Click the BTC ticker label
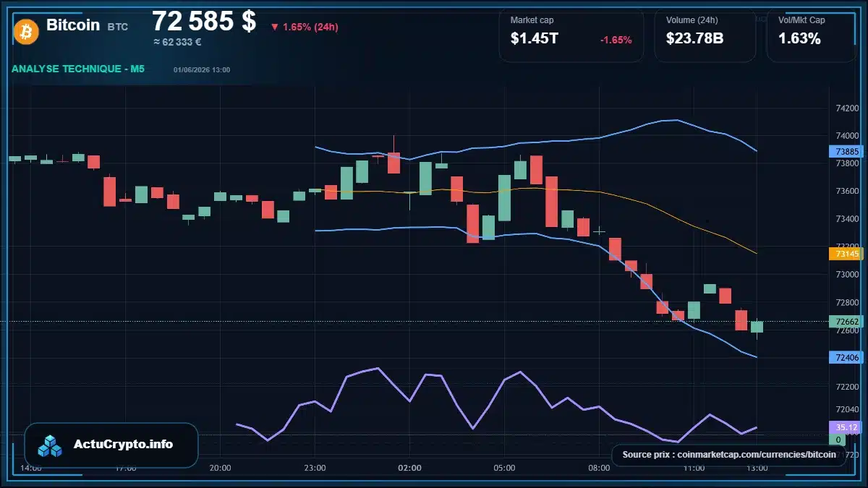This screenshot has width=868, height=488. 118,27
